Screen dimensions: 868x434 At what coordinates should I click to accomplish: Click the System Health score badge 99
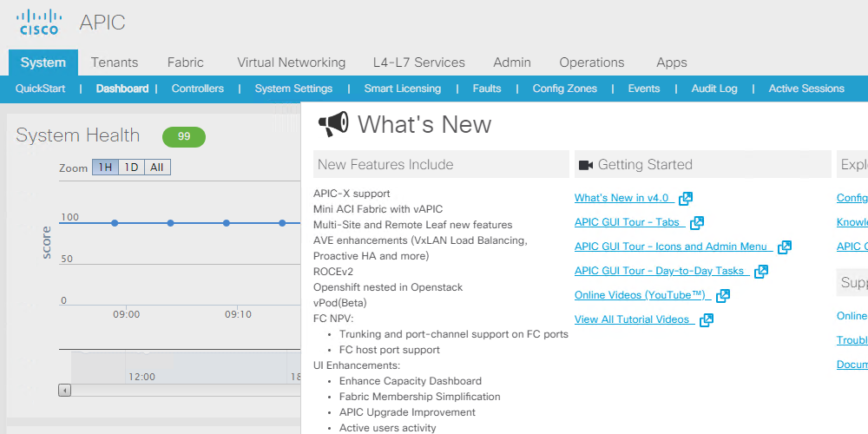click(184, 136)
